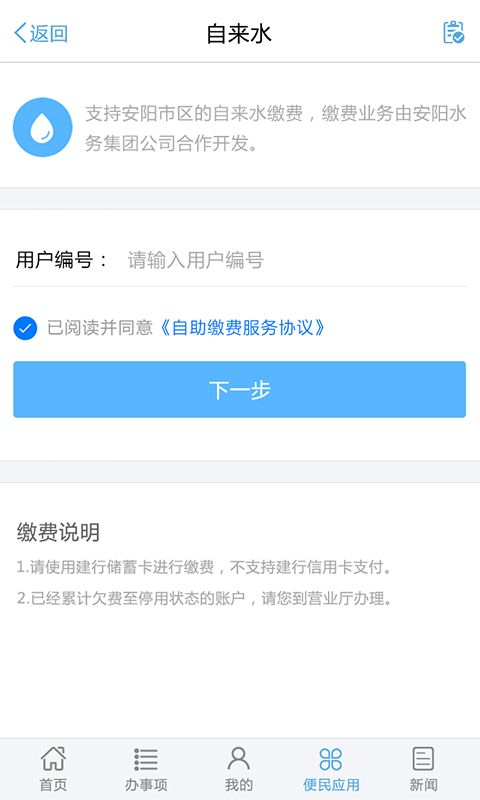480x800 pixels.
Task: Click the 下一步 button
Action: [x=240, y=389]
